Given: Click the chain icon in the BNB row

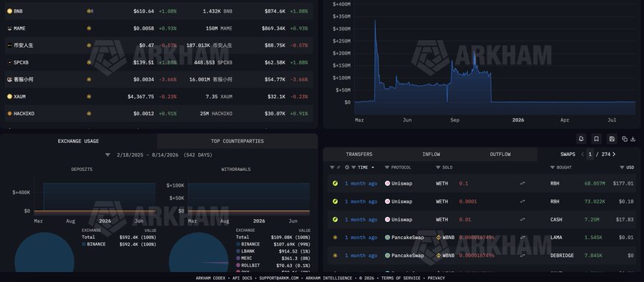Looking at the screenshot, I should pos(89,11).
